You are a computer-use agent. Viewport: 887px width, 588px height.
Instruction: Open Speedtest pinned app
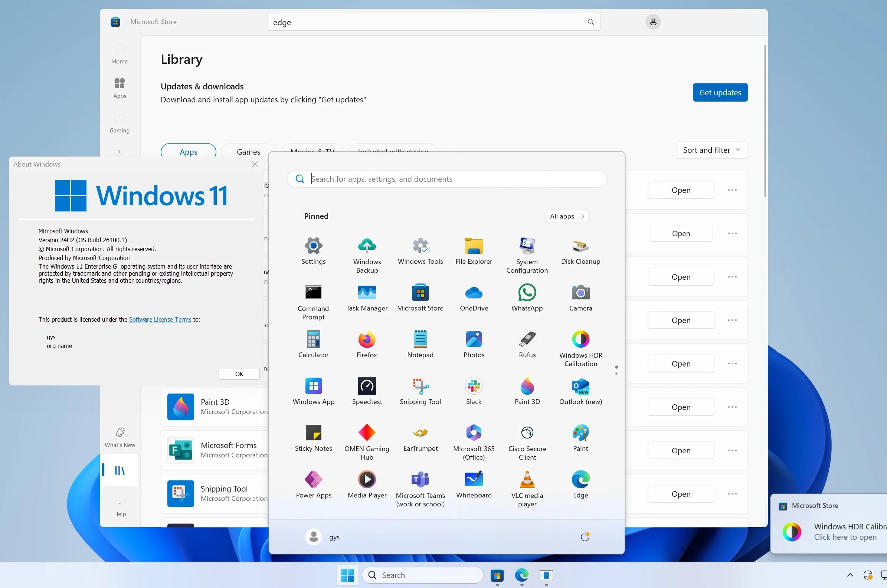click(x=367, y=391)
